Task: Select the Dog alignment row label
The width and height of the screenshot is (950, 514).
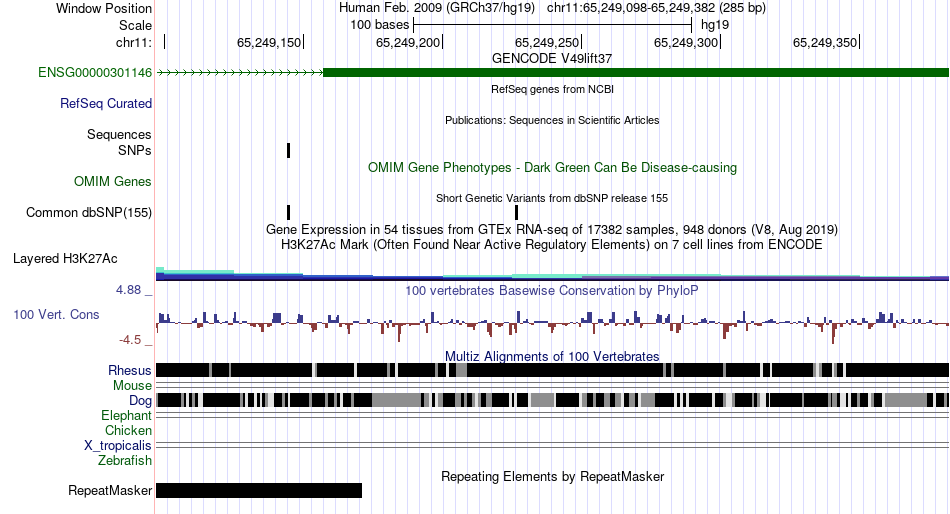Action: pos(140,401)
